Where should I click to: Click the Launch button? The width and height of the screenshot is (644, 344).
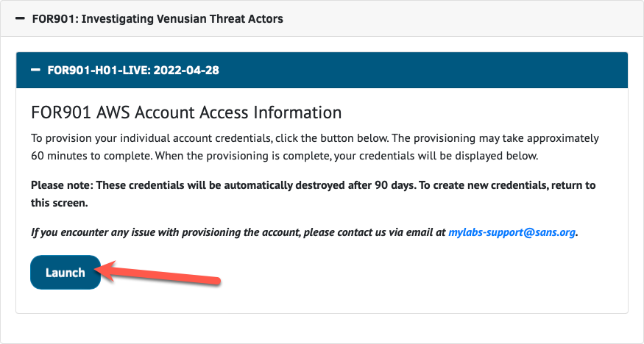(66, 273)
